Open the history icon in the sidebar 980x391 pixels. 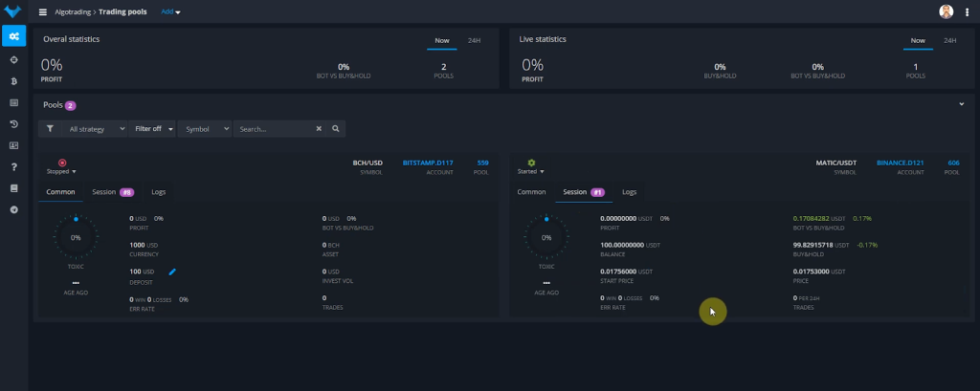pyautogui.click(x=13, y=124)
